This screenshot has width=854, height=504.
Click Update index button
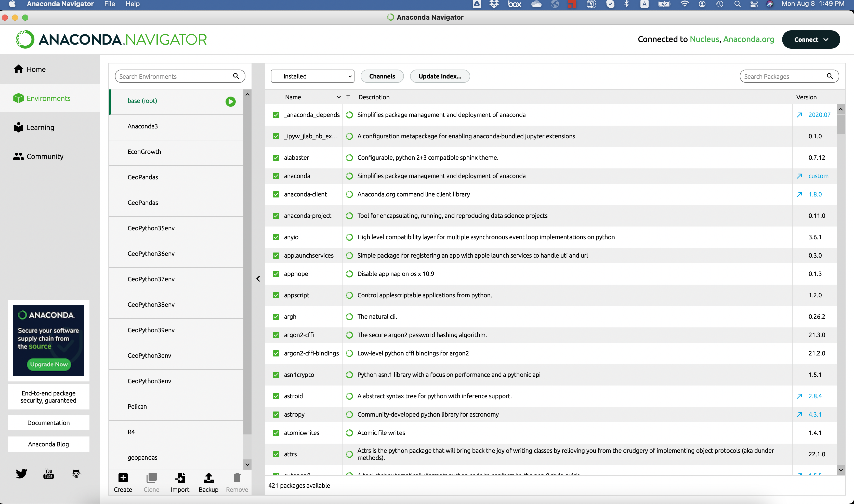tap(440, 76)
